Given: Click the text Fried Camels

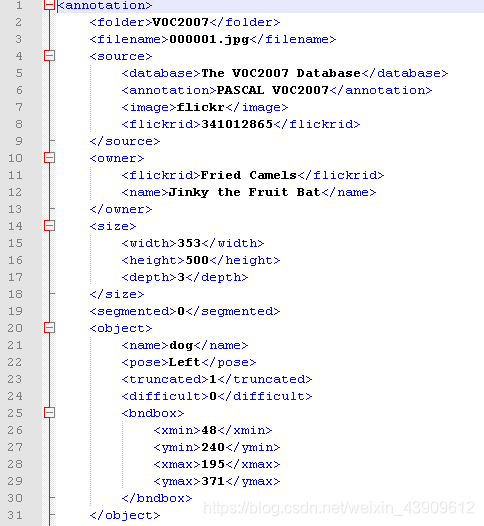Looking at the screenshot, I should [x=249, y=175].
